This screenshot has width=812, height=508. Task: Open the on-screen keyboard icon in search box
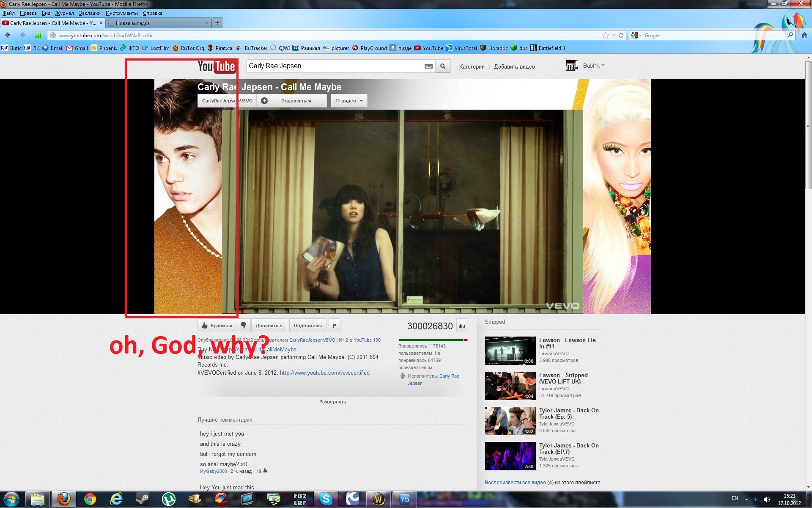428,66
